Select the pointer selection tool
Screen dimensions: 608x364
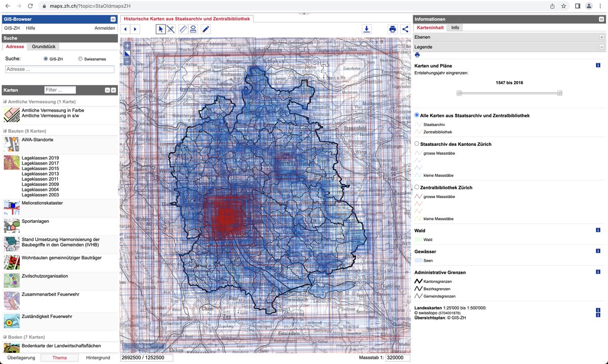[x=161, y=29]
